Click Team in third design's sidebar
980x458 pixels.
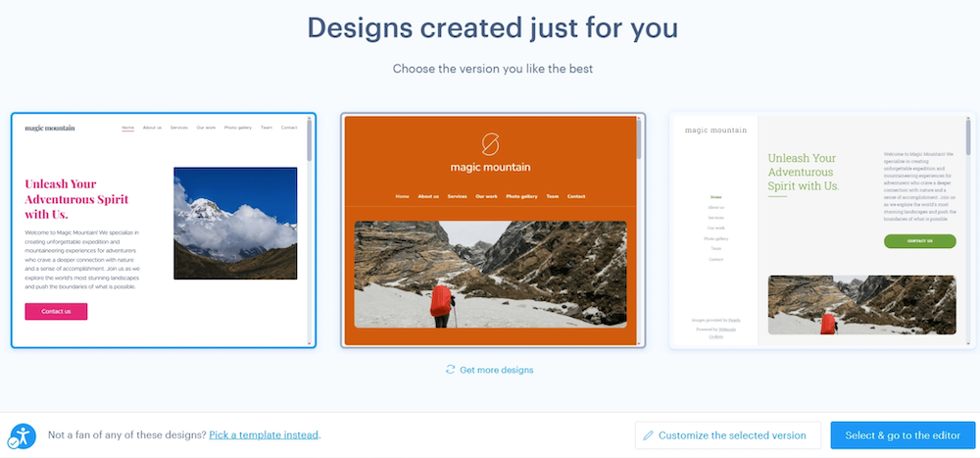(x=715, y=248)
